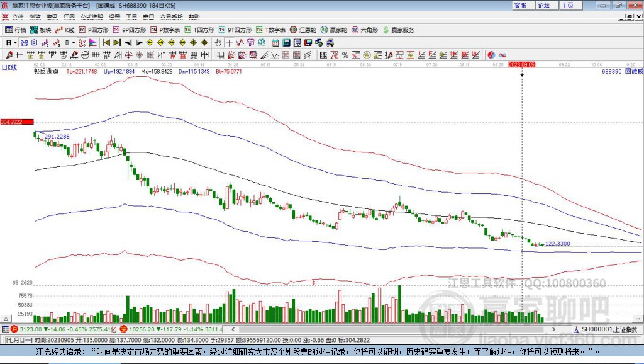
Task: Open the P四方形 square chart tool
Action: 97,30
